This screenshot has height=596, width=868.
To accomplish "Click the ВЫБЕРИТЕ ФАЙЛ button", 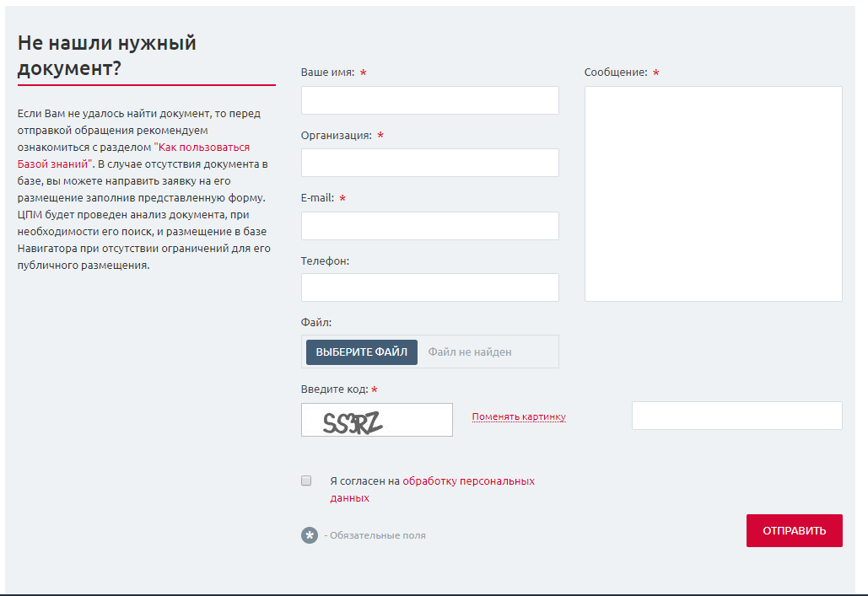I will tap(361, 352).
